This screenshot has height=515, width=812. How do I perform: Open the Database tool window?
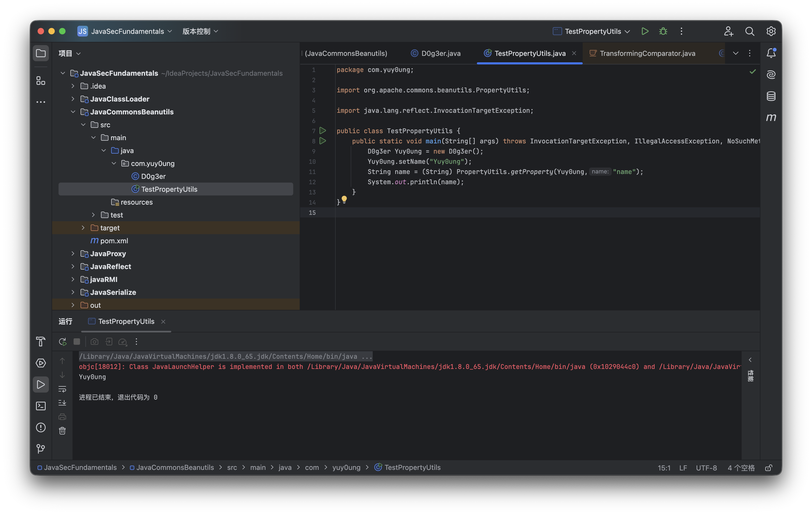[x=771, y=96]
